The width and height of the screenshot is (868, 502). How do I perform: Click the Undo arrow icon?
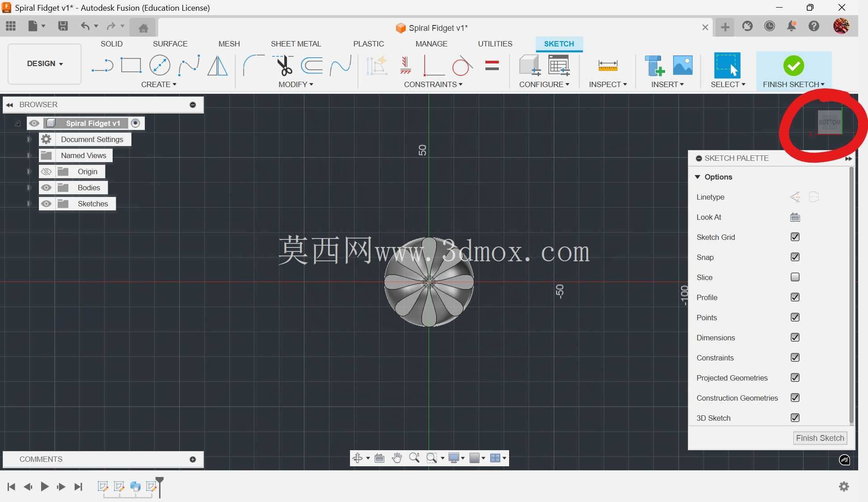coord(85,26)
